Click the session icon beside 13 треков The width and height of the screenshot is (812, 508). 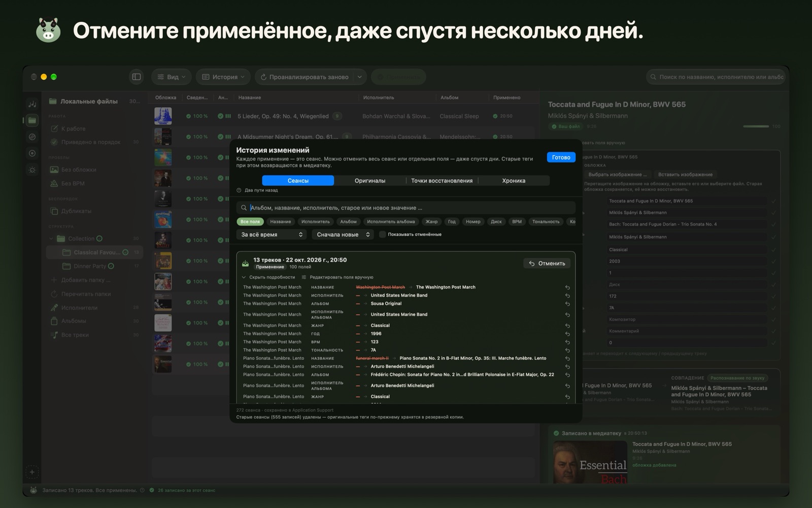click(x=245, y=263)
